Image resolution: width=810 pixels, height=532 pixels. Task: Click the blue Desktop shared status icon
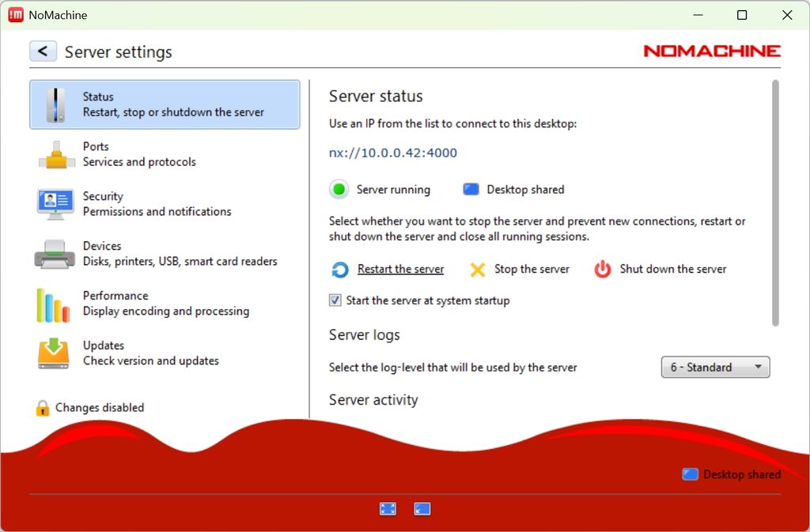pos(471,190)
